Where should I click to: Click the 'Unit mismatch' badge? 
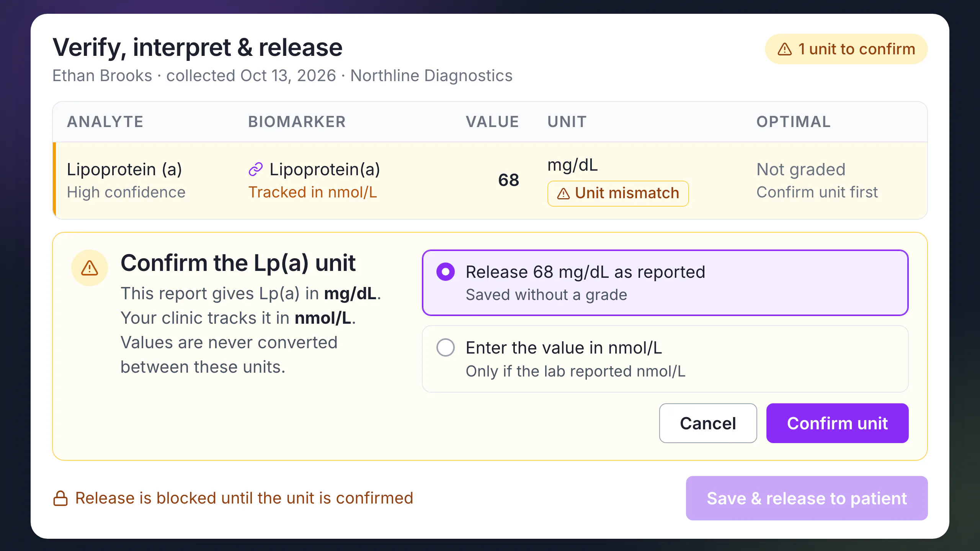(x=618, y=194)
